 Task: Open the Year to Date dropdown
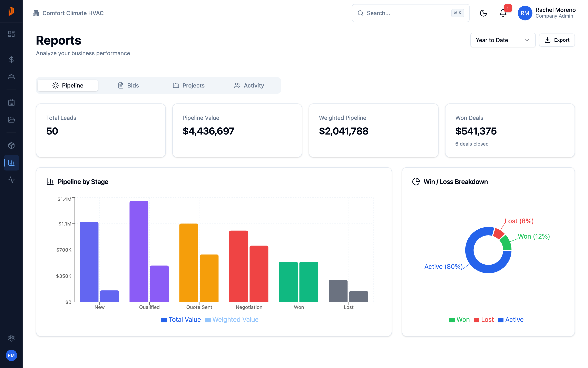click(x=503, y=40)
